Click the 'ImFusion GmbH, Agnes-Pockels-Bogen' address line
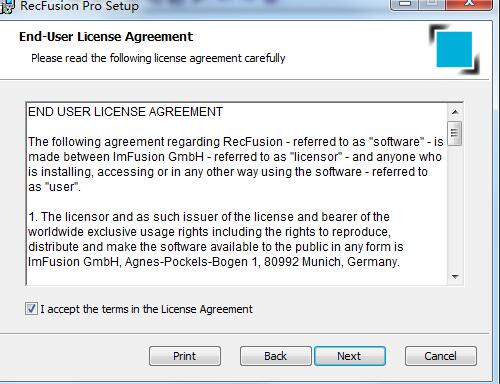 coord(214,262)
